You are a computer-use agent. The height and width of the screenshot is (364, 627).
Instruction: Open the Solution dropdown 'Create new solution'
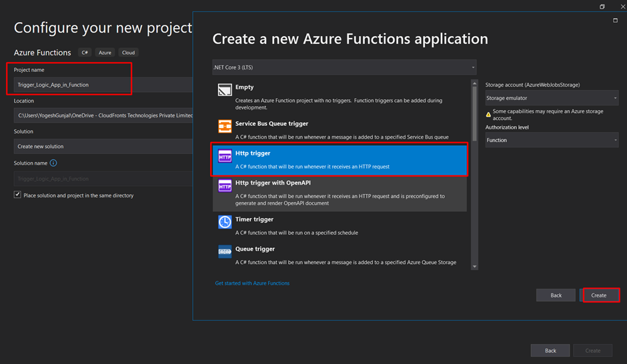point(103,146)
